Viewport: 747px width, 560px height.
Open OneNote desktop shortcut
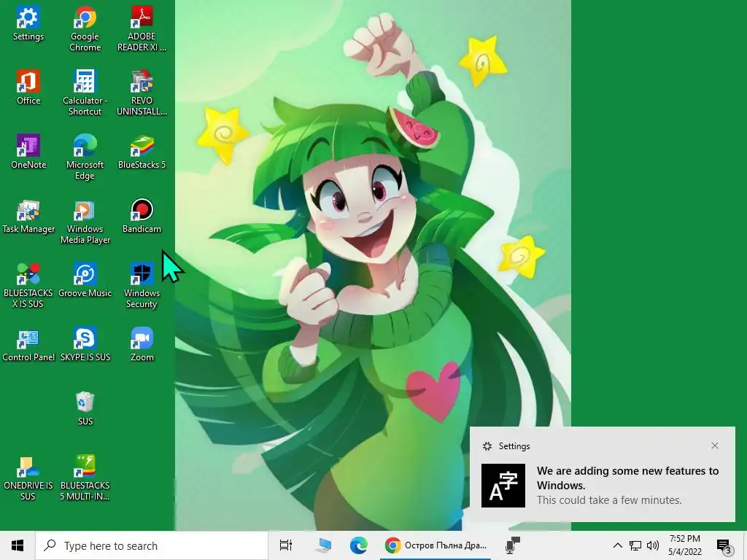28,152
